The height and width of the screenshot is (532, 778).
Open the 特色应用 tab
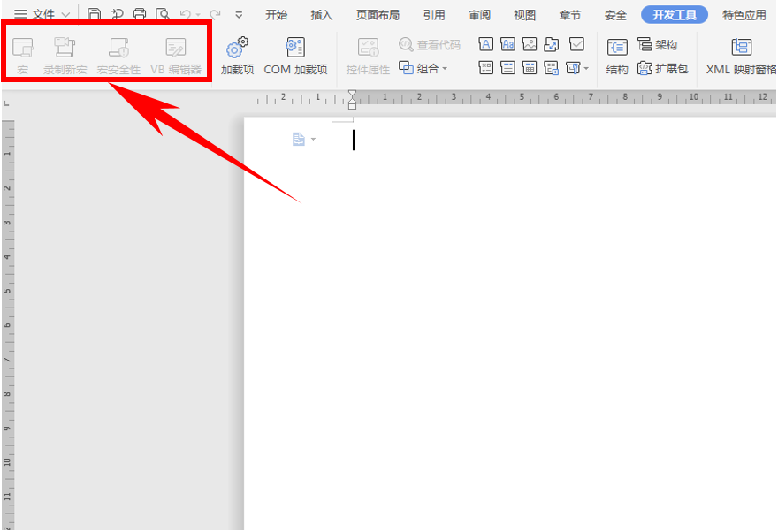(x=744, y=15)
